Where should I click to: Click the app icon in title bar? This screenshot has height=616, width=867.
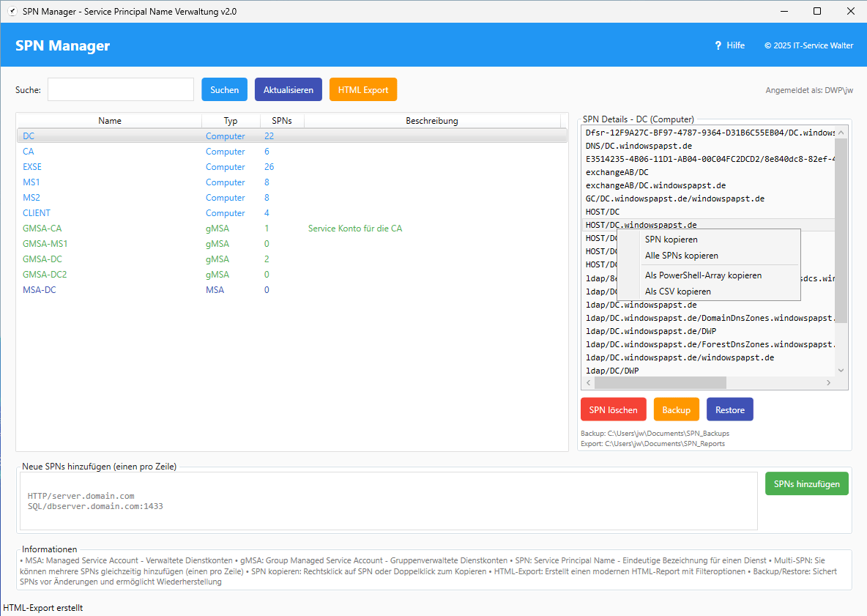[x=12, y=12]
